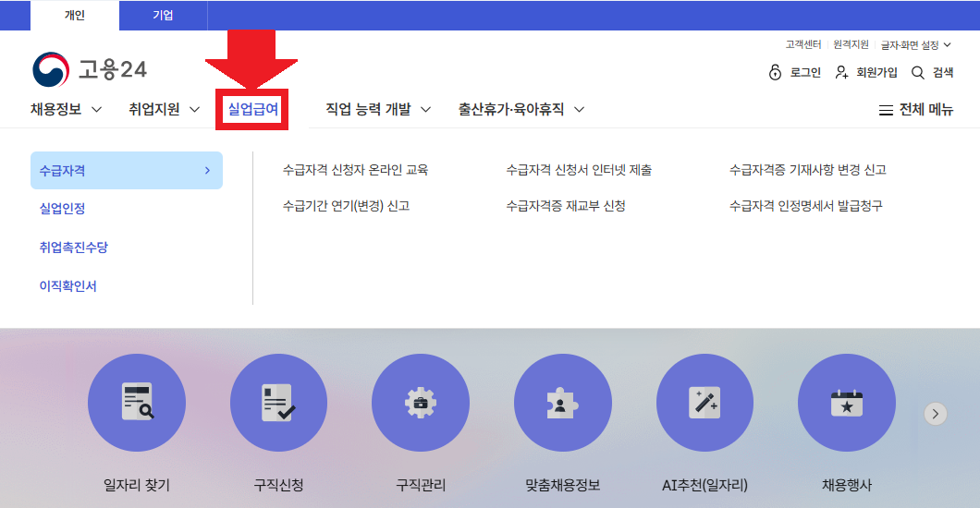Image resolution: width=980 pixels, height=508 pixels.
Task: Click the 구직관리 label
Action: tap(421, 485)
